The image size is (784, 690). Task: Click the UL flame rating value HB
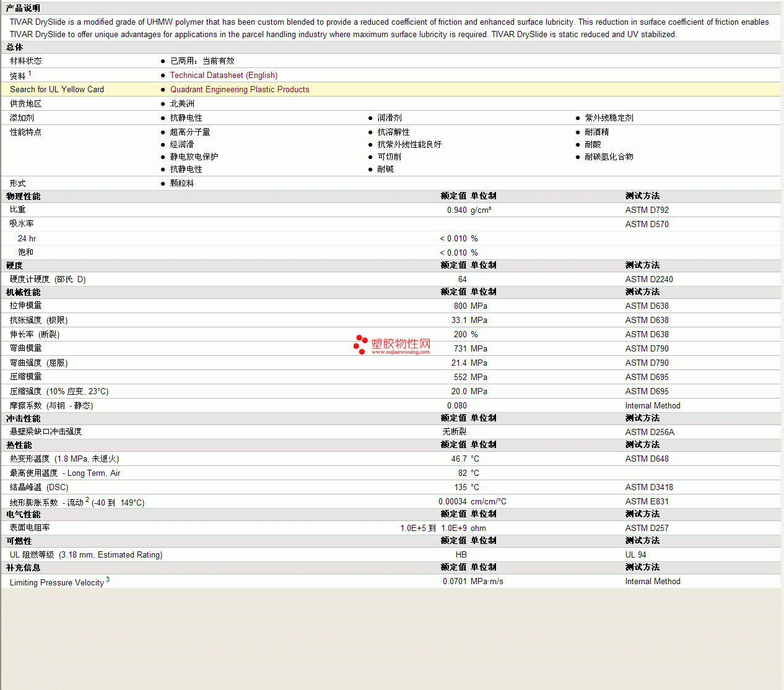click(x=461, y=554)
